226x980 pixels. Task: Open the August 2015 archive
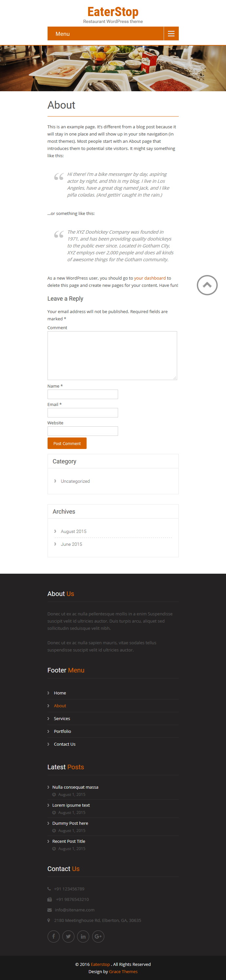click(73, 531)
